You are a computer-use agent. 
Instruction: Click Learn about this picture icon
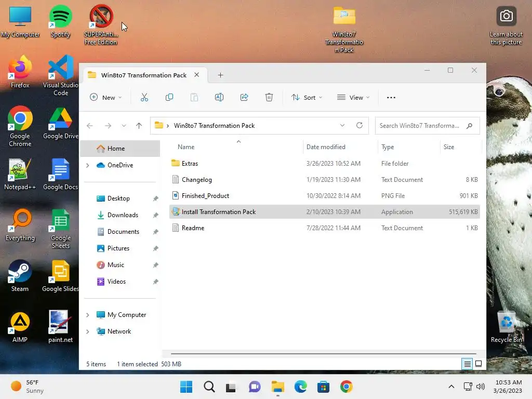[x=506, y=25]
